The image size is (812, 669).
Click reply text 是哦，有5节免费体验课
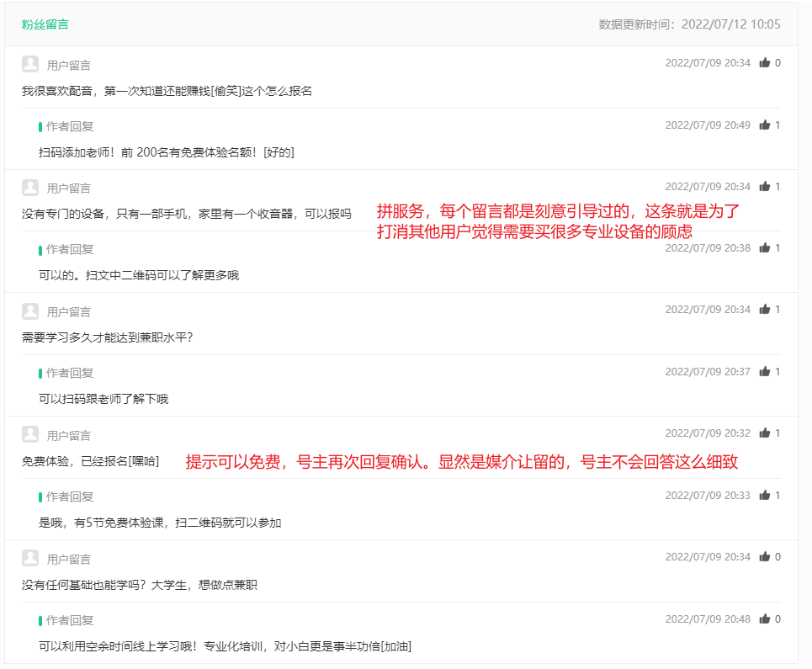tap(160, 523)
